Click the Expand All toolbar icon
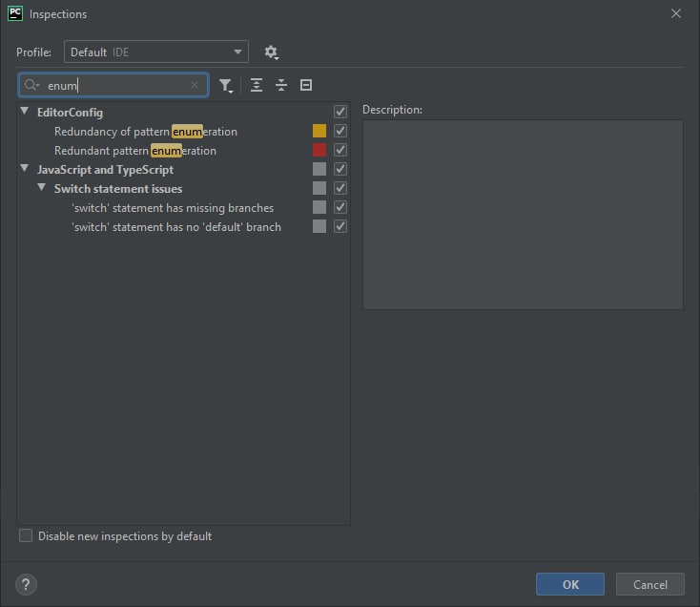Image resolution: width=700 pixels, height=607 pixels. coord(257,85)
